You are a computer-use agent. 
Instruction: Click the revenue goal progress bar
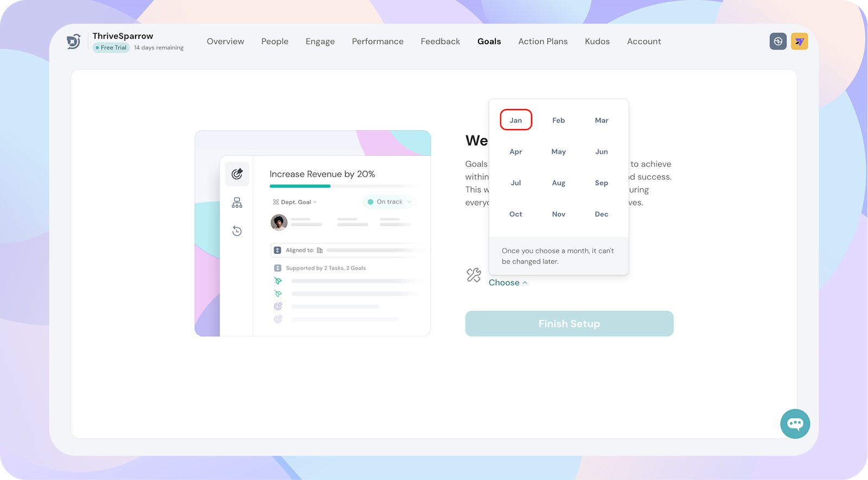(x=345, y=186)
